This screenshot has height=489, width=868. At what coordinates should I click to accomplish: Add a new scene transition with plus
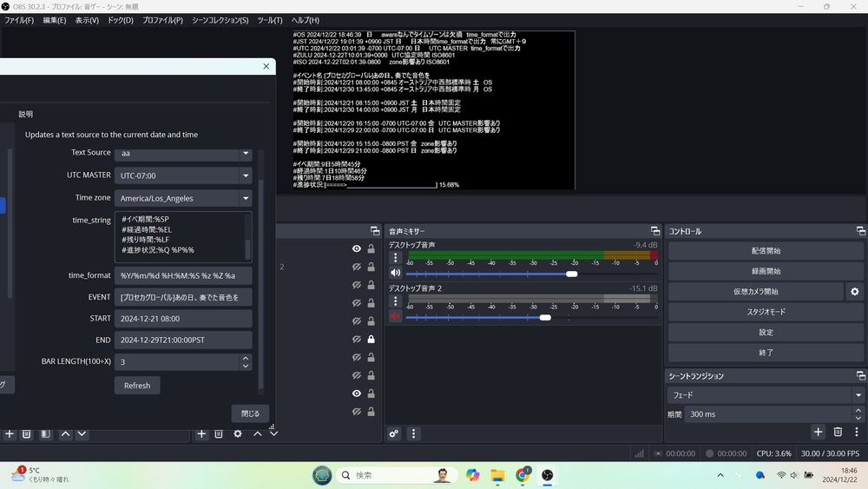tap(818, 432)
